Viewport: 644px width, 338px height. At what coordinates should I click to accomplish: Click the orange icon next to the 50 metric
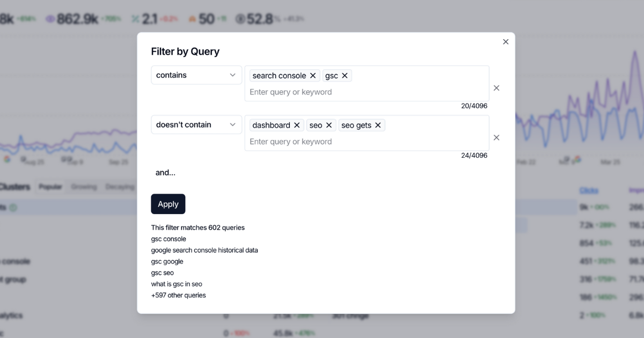[192, 18]
